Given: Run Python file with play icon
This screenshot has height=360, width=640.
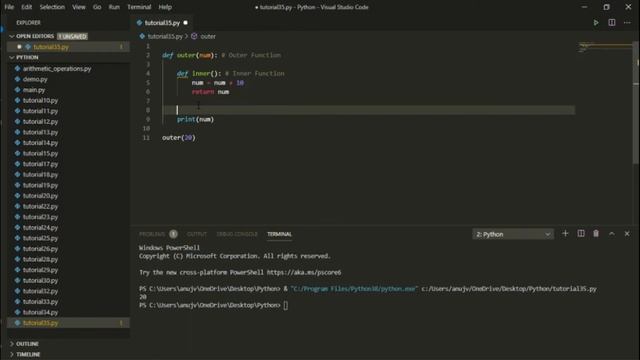Looking at the screenshot, I should 596,23.
